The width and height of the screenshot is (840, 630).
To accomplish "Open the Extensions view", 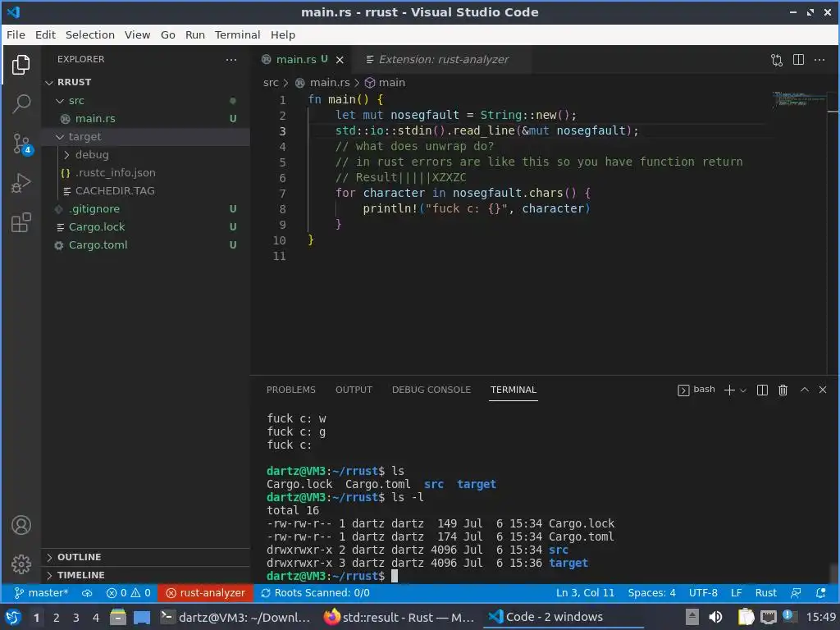I will (21, 222).
